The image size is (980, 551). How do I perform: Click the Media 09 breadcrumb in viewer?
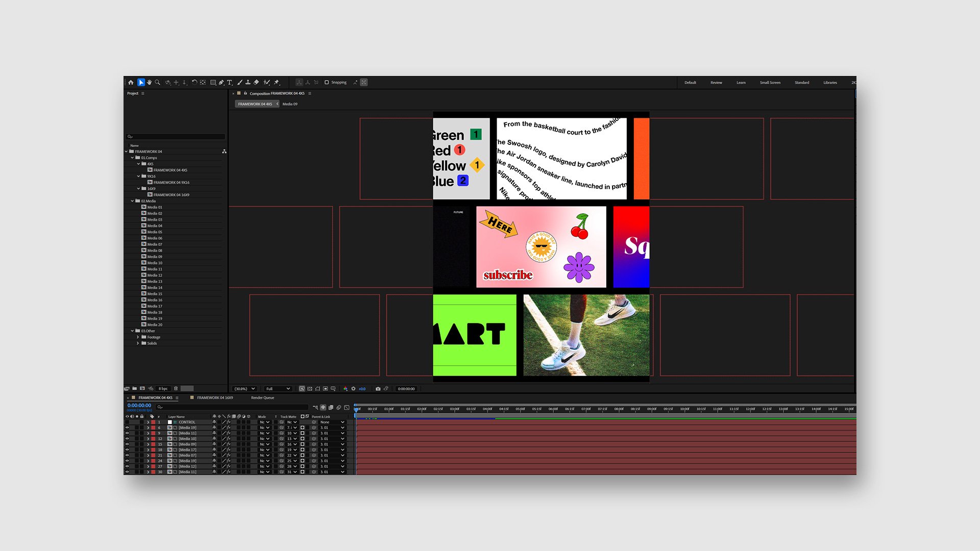click(290, 104)
